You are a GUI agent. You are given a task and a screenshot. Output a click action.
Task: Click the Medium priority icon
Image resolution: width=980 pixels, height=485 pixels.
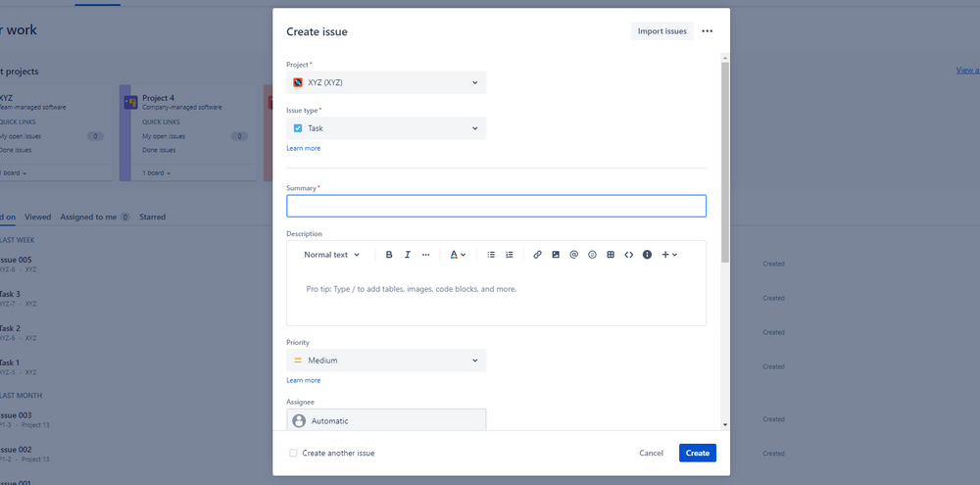tap(298, 361)
